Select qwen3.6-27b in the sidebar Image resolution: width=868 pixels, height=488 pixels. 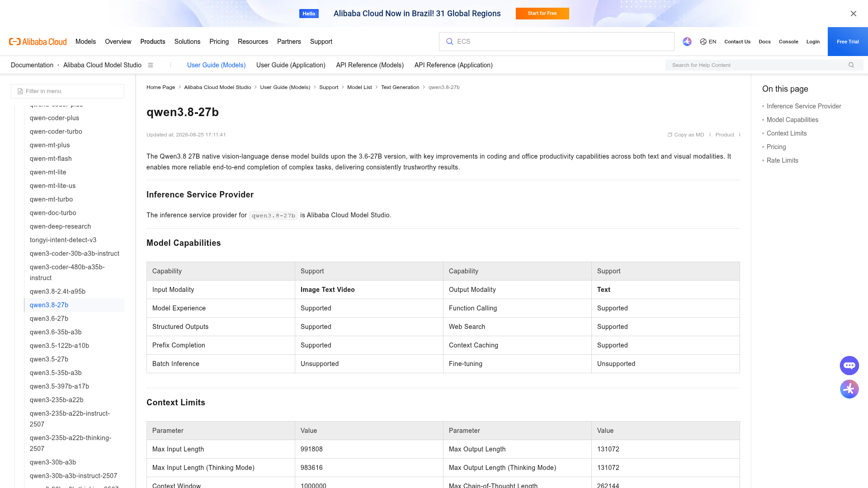point(49,319)
